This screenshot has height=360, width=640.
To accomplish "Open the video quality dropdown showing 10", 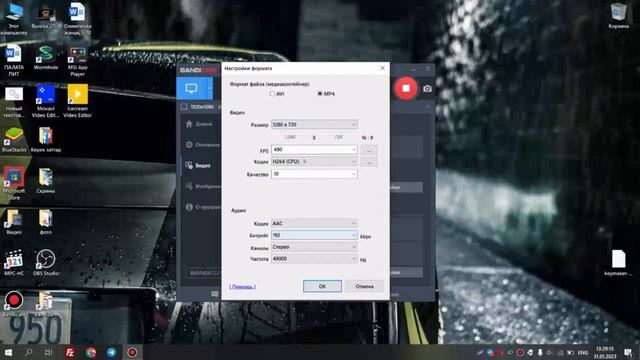I will coord(314,174).
